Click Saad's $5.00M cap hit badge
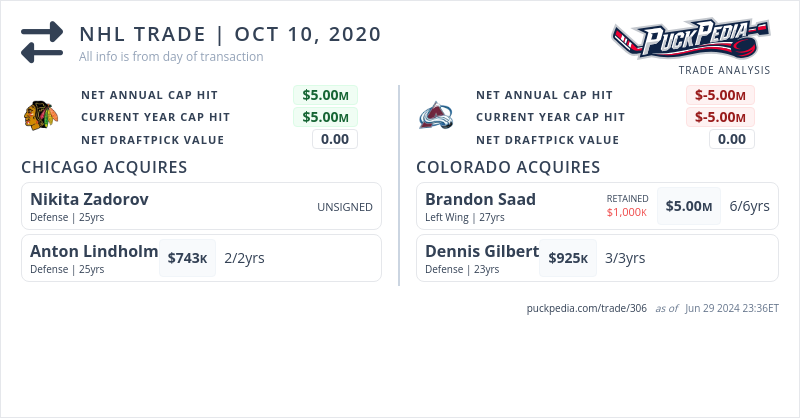This screenshot has width=800, height=418. pos(689,206)
